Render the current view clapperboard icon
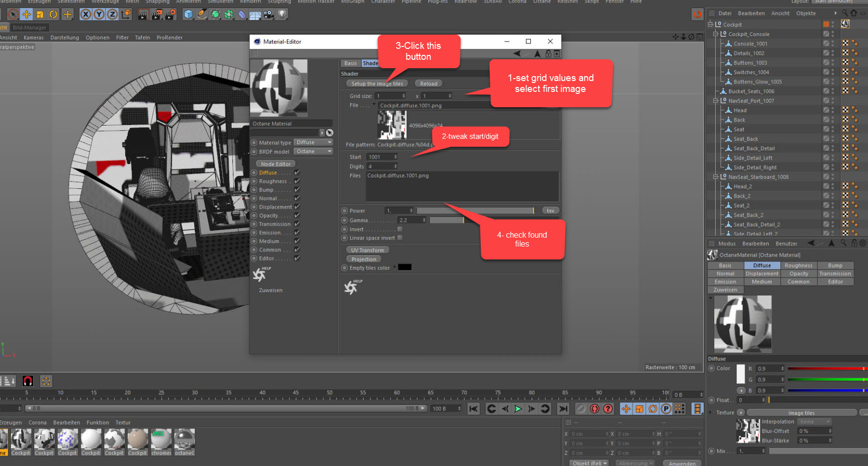The width and height of the screenshot is (868, 466). tap(143, 14)
